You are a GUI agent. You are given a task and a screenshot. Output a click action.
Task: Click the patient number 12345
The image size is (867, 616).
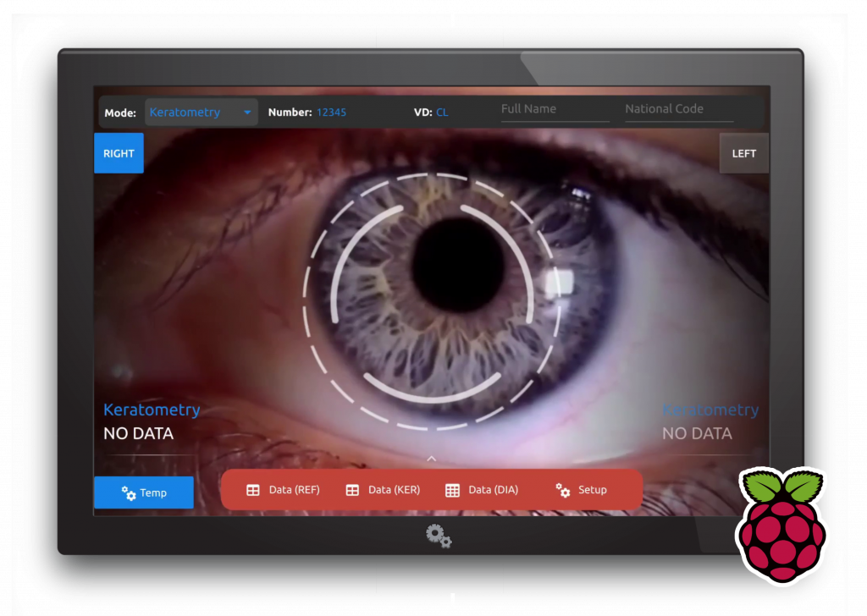point(331,113)
